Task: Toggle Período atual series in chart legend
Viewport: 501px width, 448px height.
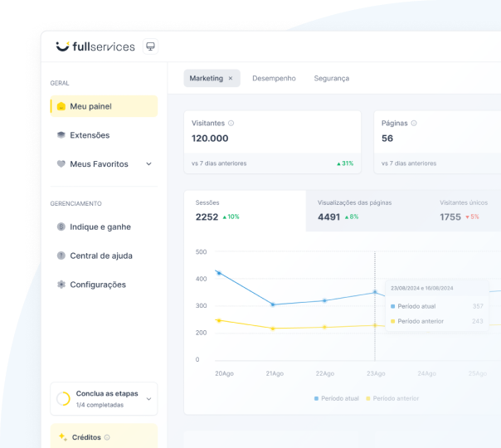Action: pyautogui.click(x=337, y=398)
